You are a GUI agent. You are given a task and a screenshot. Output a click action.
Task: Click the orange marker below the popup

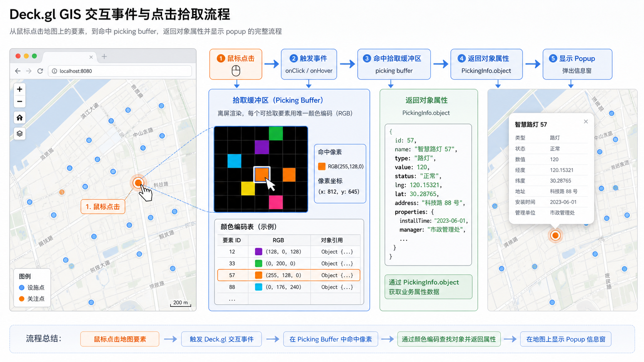[x=555, y=235]
